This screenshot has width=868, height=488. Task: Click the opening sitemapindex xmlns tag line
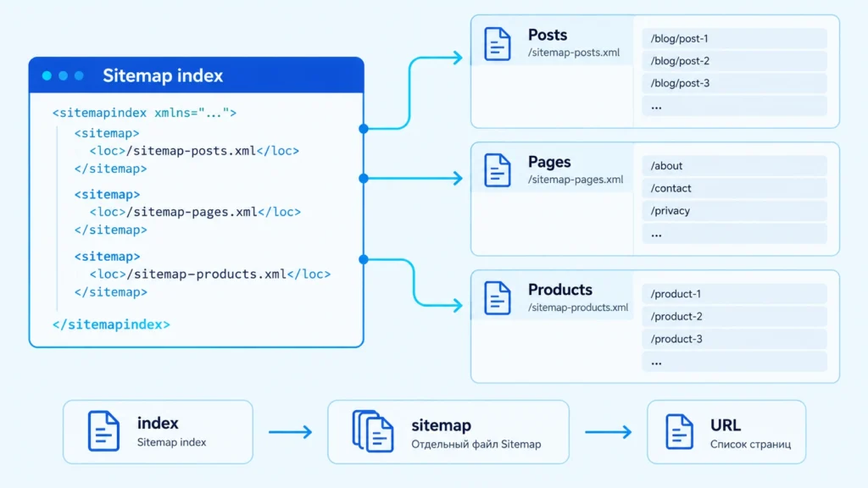click(x=144, y=113)
